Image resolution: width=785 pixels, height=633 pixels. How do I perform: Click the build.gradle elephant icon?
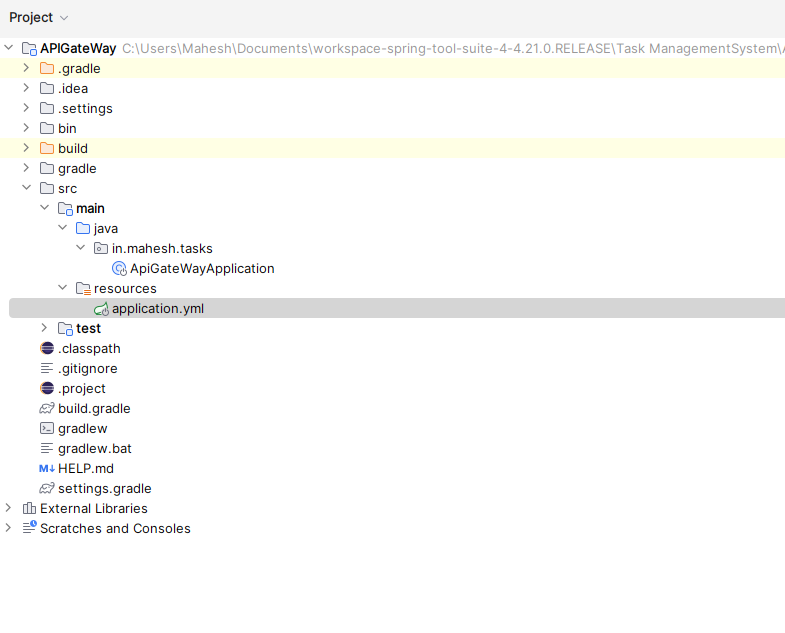[x=47, y=409]
